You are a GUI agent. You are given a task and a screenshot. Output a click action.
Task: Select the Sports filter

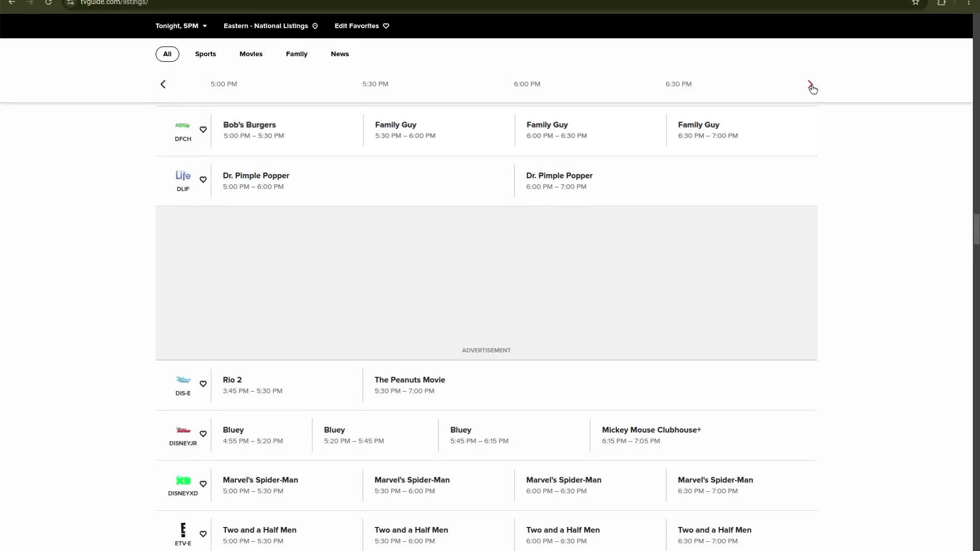pyautogui.click(x=206, y=54)
